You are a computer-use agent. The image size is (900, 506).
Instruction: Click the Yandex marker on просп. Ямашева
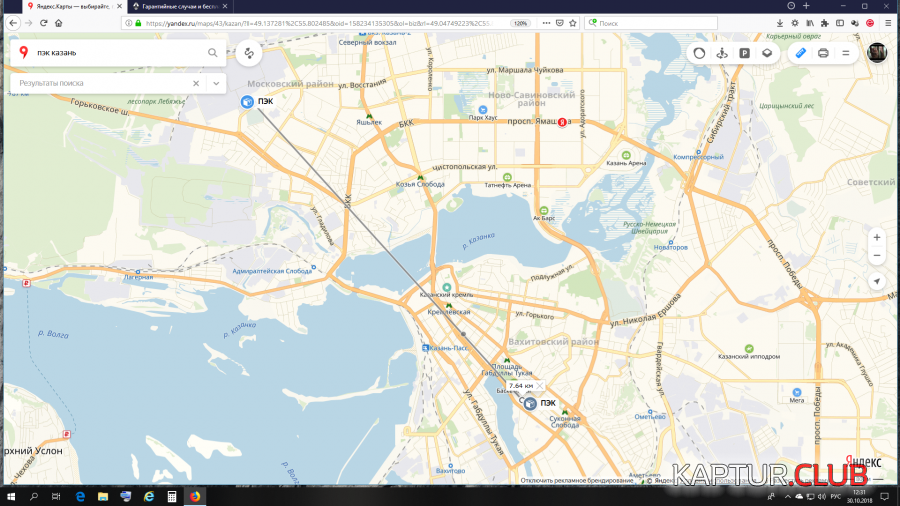point(562,122)
